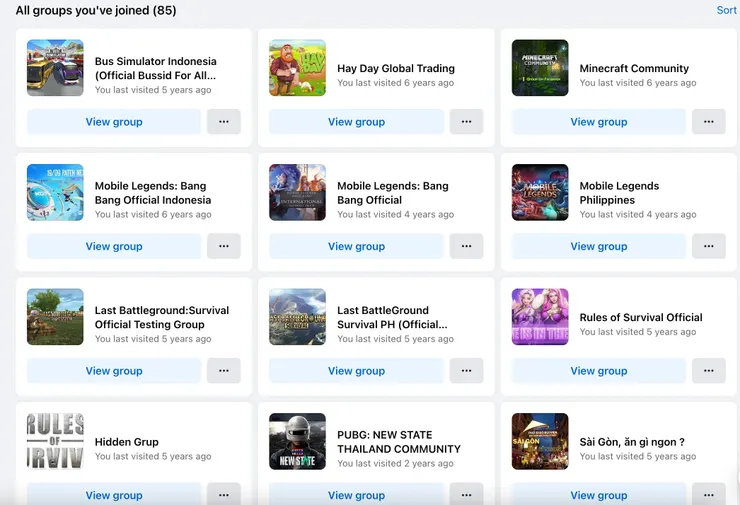Click the Hay Day group thumbnail
Viewport: 740px width, 505px height.
click(297, 67)
